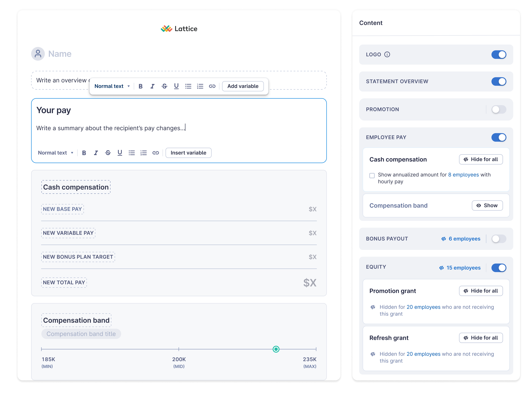The image size is (532, 394).
Task: Click the compensation band slider marker
Action: tap(276, 349)
